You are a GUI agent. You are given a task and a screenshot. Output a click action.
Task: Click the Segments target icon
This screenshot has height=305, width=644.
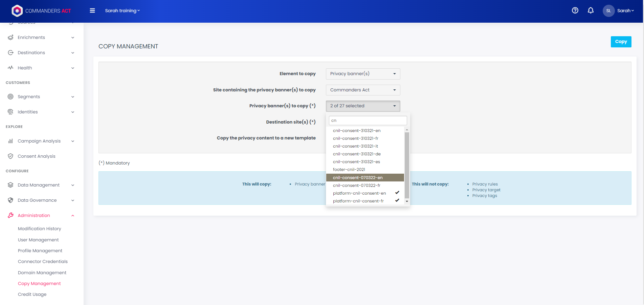pyautogui.click(x=10, y=97)
